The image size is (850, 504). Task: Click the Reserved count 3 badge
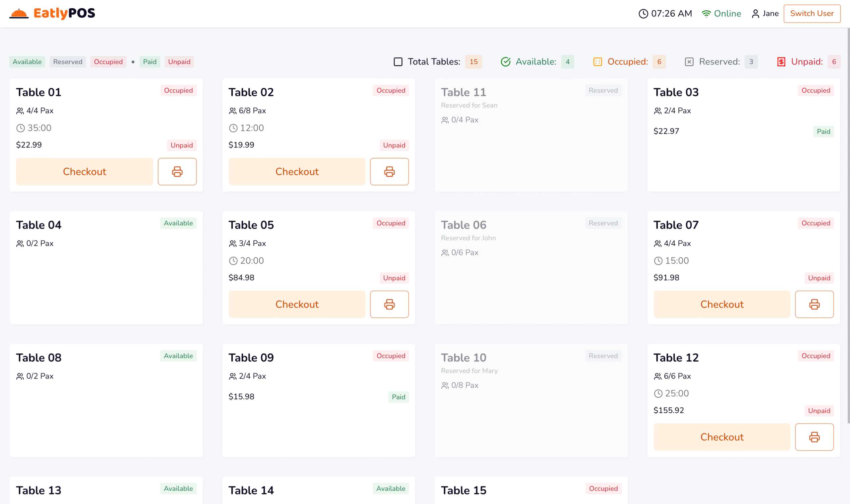click(x=751, y=62)
